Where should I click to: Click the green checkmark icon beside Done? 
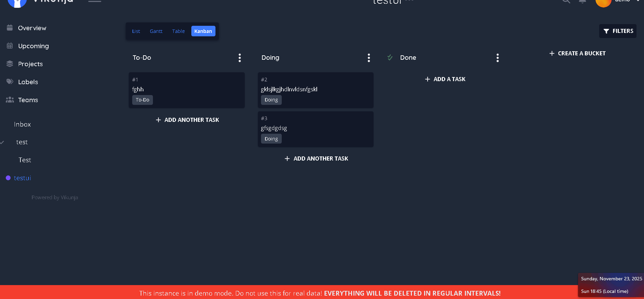click(390, 58)
